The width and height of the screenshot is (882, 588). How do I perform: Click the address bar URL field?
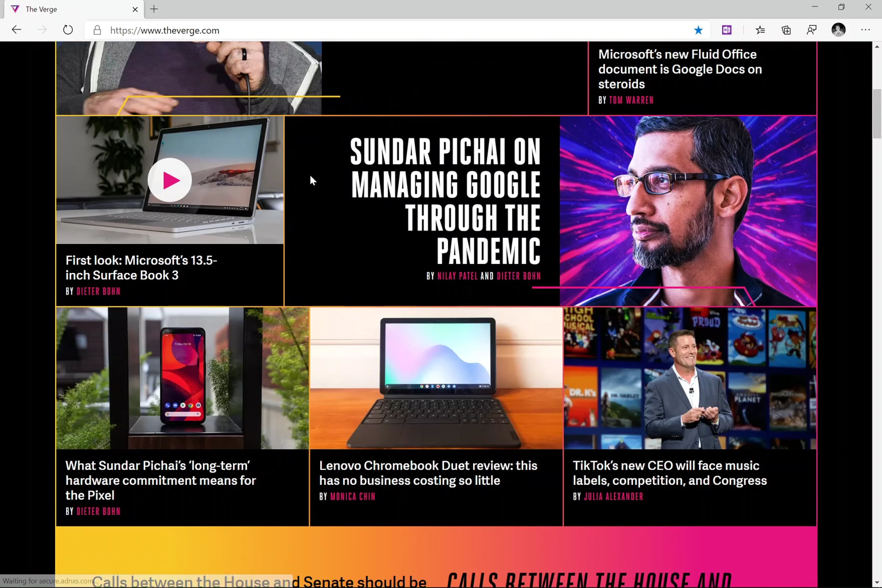tap(398, 30)
